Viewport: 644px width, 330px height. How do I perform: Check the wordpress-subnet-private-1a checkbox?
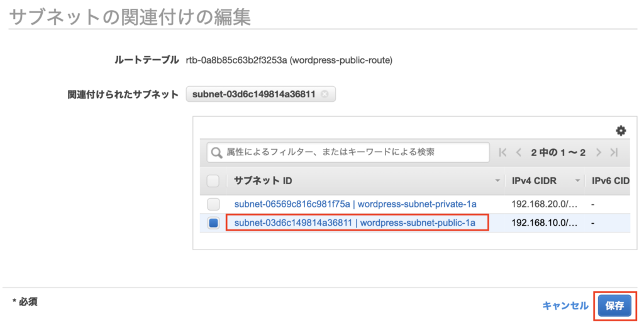point(213,204)
